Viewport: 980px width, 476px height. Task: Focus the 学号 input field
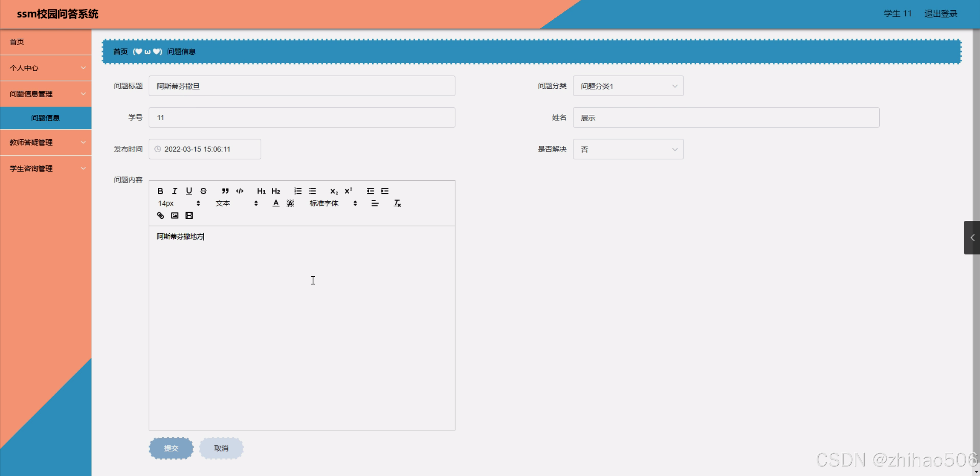[x=302, y=117]
